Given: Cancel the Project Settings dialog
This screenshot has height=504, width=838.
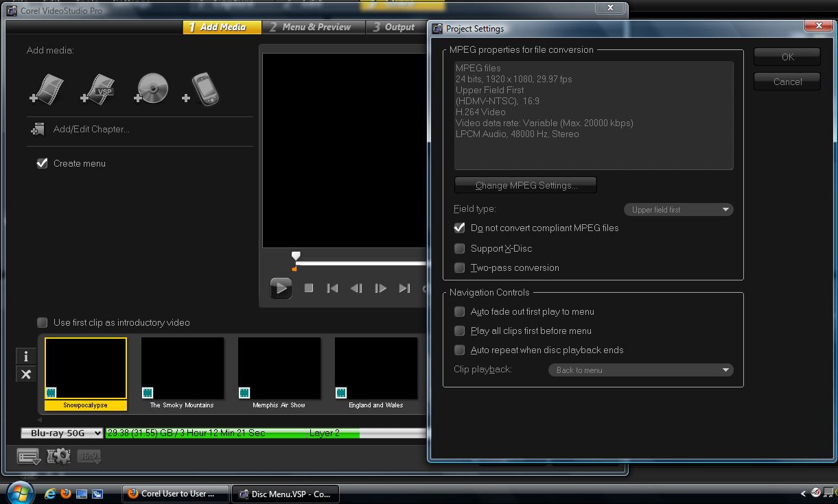Looking at the screenshot, I should pyautogui.click(x=787, y=82).
